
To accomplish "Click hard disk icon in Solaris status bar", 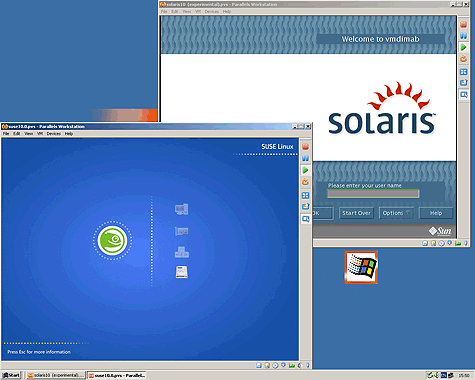I will click(x=433, y=243).
